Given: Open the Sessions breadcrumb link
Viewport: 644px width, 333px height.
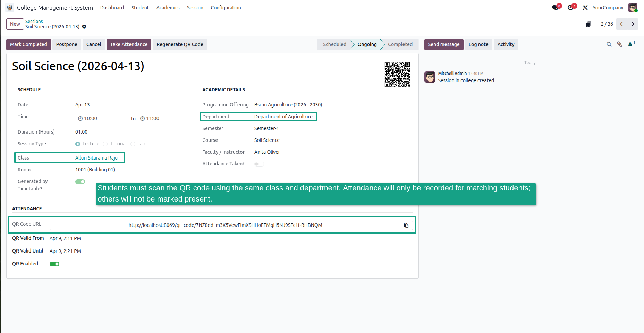Looking at the screenshot, I should (34, 21).
